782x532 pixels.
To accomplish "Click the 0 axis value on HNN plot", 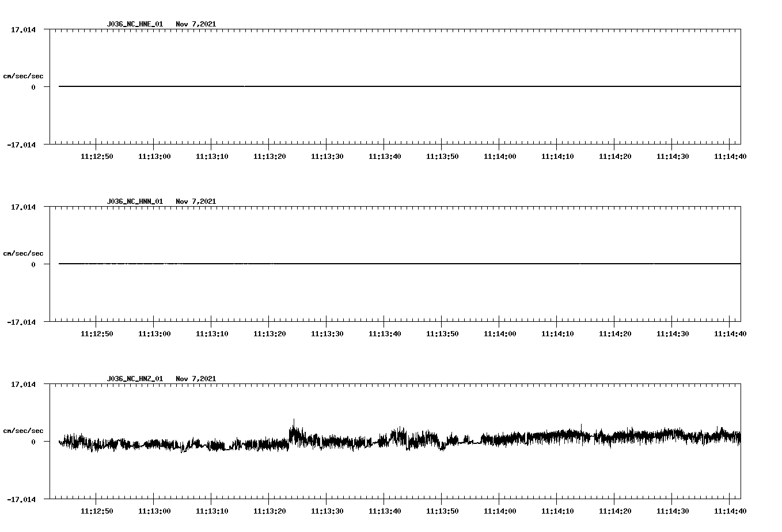I will pyautogui.click(x=33, y=264).
